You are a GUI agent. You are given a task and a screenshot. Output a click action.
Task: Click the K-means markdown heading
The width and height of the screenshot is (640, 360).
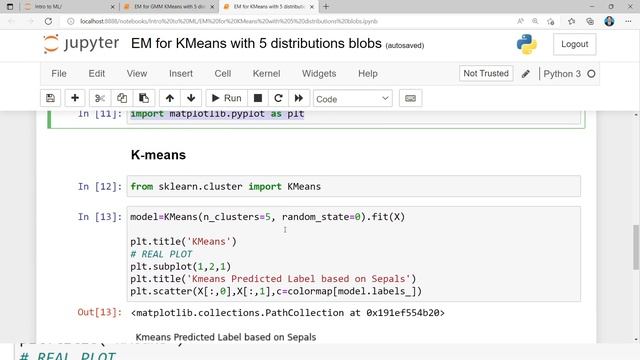(158, 155)
